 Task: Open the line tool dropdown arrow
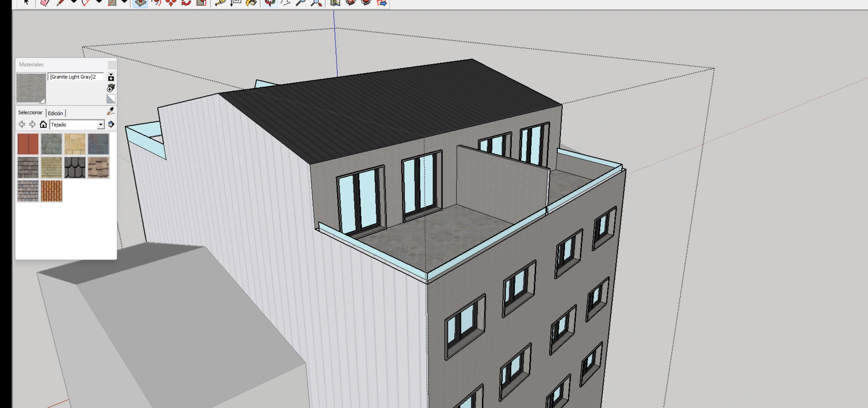point(74,2)
